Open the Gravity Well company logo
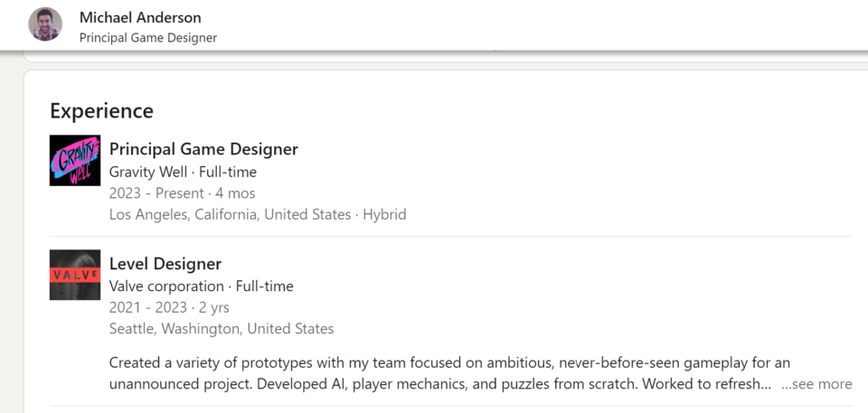The width and height of the screenshot is (868, 413). click(75, 161)
